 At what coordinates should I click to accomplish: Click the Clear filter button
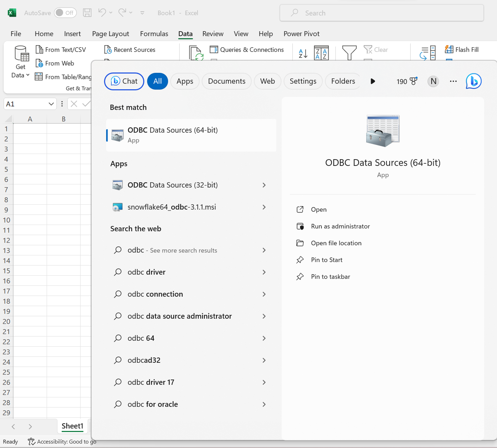click(x=376, y=49)
